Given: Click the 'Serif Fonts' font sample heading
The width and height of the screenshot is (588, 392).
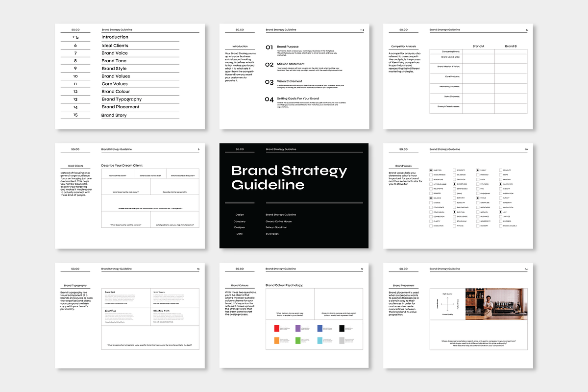Looking at the screenshot, I should (x=160, y=292).
